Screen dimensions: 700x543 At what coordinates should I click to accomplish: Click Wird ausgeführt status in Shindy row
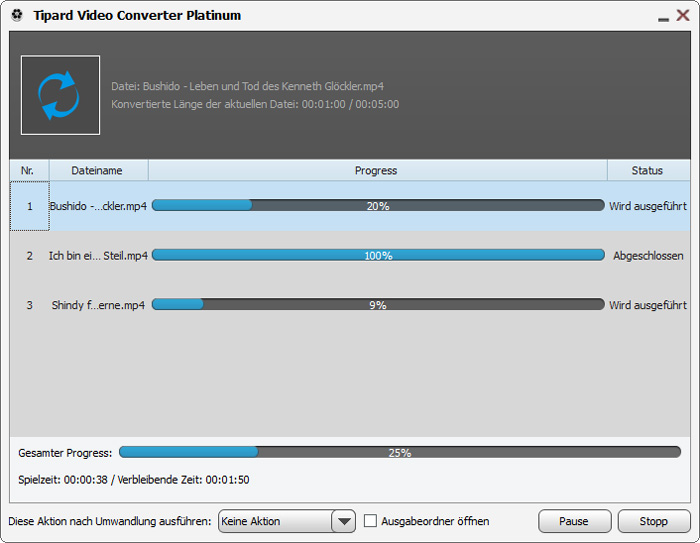[648, 305]
